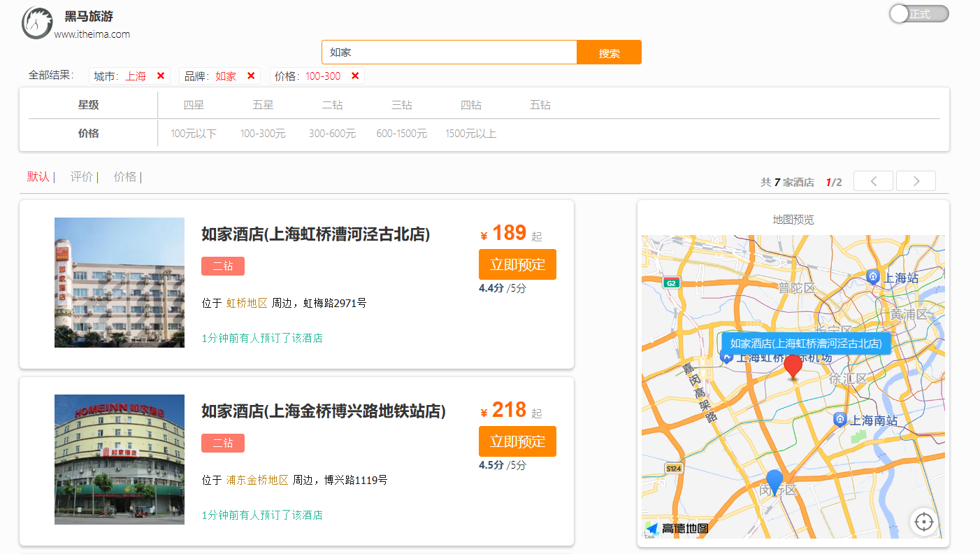This screenshot has height=554, width=980.
Task: Focus the hotel search input field
Action: 449,52
